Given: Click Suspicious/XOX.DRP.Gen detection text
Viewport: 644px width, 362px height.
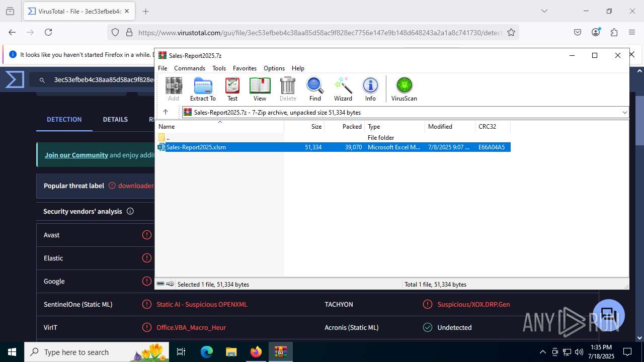Looking at the screenshot, I should tap(473, 304).
